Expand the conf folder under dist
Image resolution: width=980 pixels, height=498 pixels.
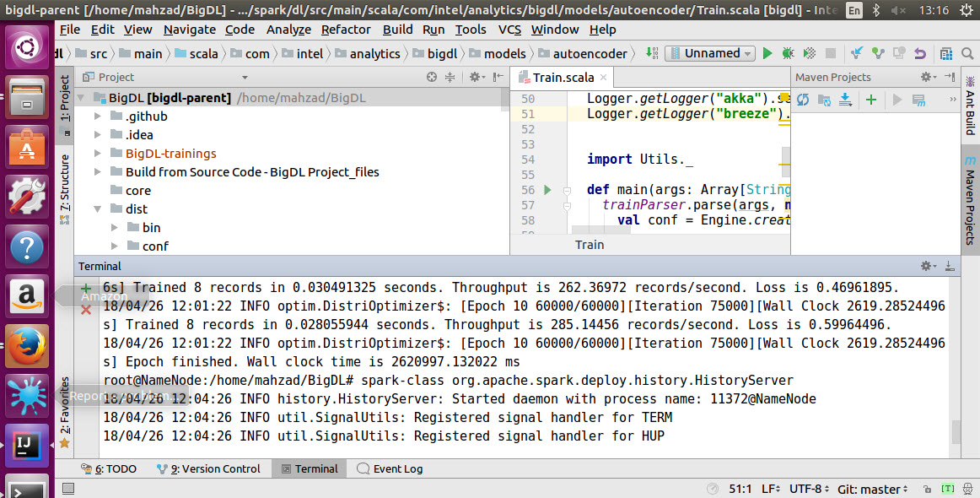pos(115,246)
